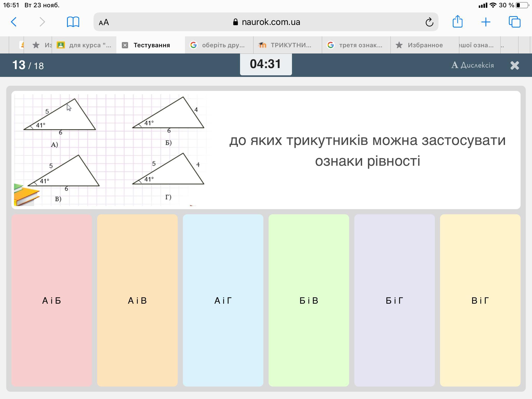This screenshot has width=532, height=399.
Task: Switch to the оберіть дру... tab
Action: coord(219,45)
